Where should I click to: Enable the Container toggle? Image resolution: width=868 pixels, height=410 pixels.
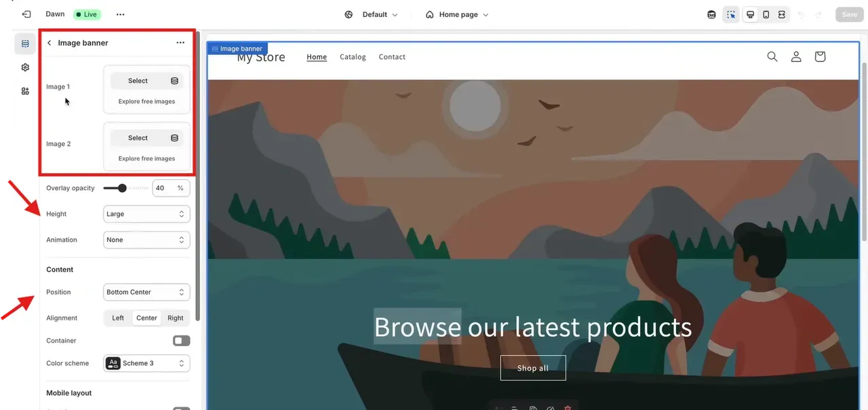click(x=181, y=341)
